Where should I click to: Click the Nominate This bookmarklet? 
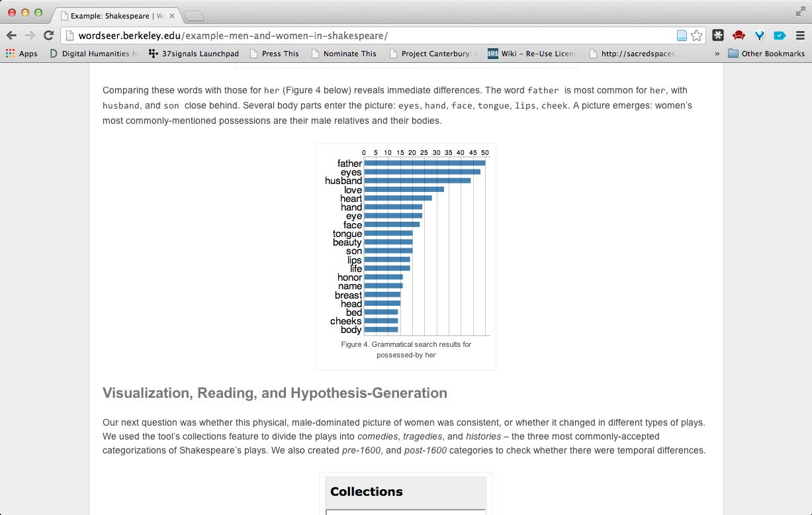344,54
